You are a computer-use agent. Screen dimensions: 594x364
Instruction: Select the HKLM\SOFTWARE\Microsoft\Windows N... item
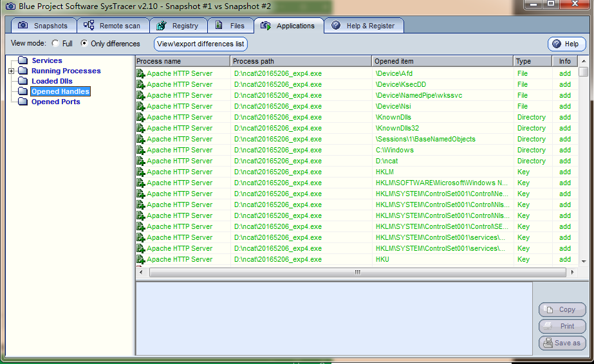tap(441, 183)
